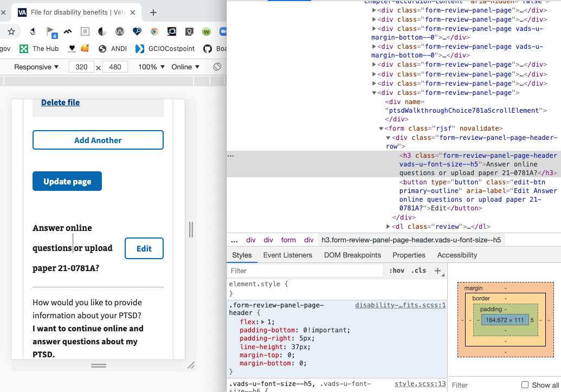Switch to the Event Listeners tab

tap(287, 255)
